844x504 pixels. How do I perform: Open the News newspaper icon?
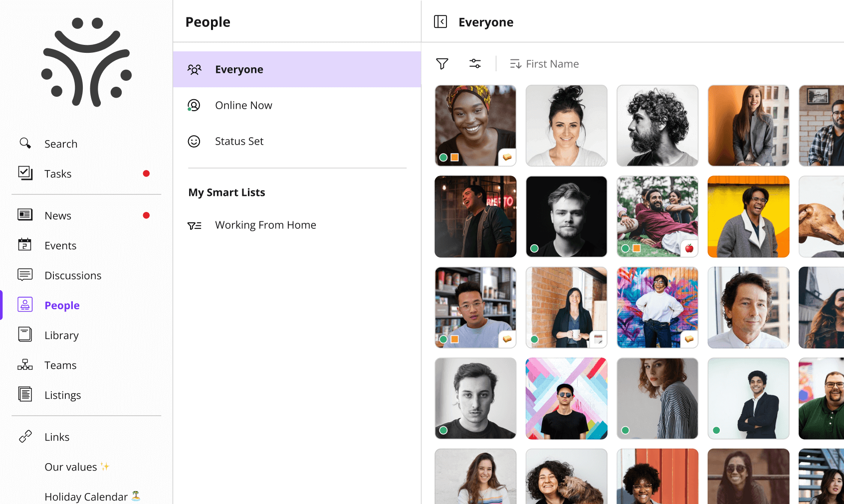pyautogui.click(x=25, y=215)
